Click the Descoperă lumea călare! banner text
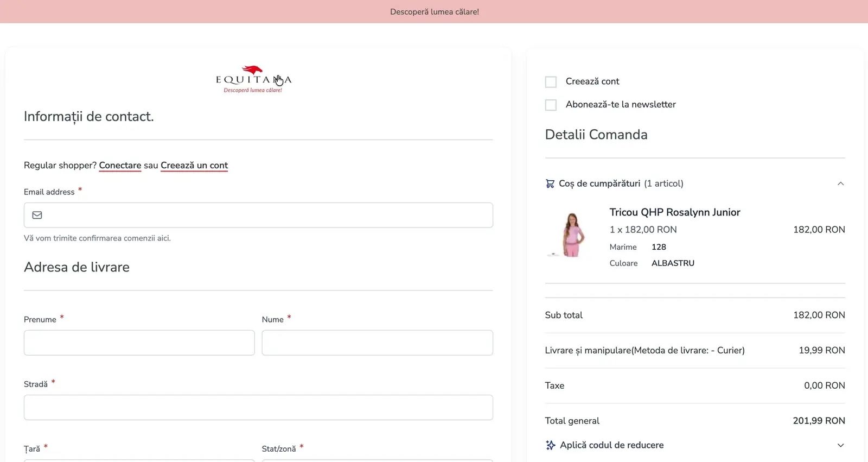Image resolution: width=868 pixels, height=462 pixels. (x=435, y=11)
